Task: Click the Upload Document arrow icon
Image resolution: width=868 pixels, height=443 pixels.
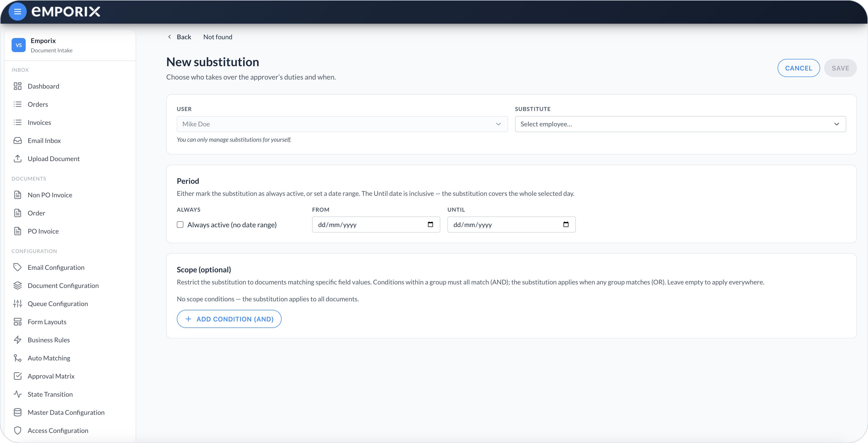Action: point(18,159)
